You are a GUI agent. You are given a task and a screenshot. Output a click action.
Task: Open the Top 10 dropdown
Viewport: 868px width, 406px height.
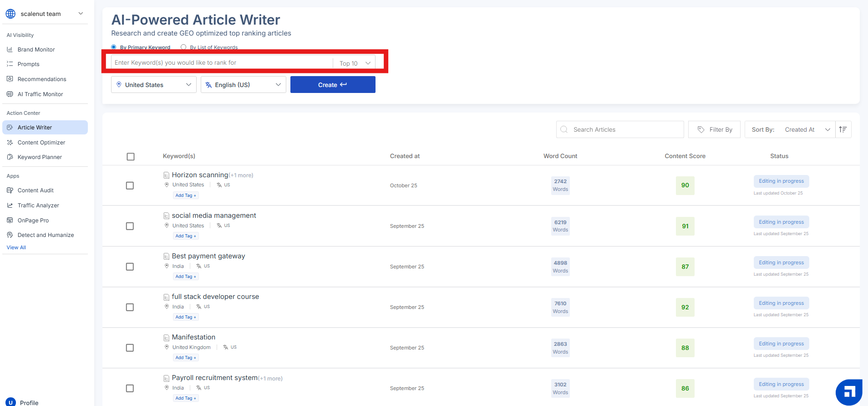pos(355,63)
